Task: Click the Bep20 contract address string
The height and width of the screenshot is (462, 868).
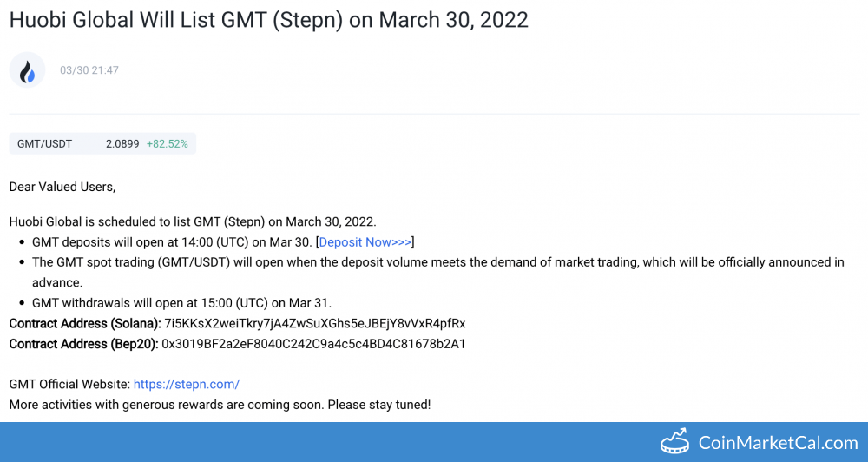Action: (313, 344)
